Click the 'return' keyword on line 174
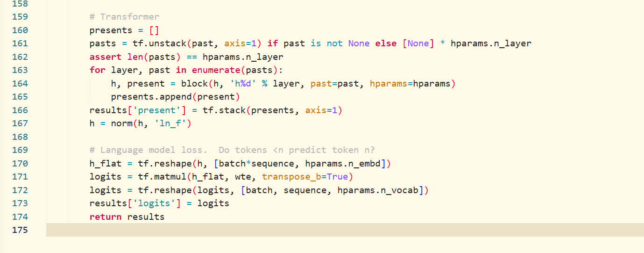The height and width of the screenshot is (253, 644). point(106,217)
